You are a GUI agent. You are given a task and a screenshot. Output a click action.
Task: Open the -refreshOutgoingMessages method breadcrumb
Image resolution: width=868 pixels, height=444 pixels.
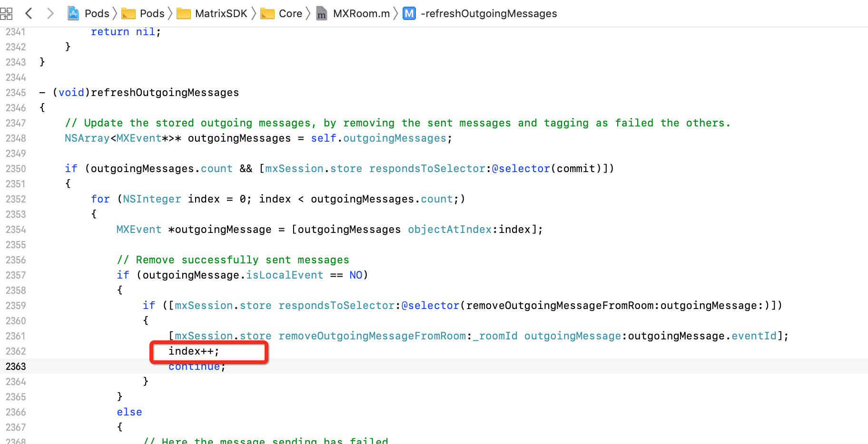[480, 13]
